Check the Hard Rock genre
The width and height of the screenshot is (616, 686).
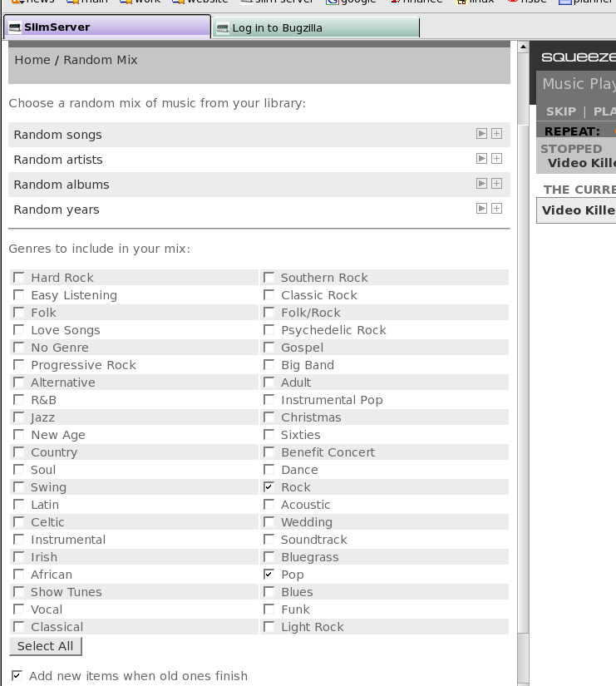[x=18, y=277]
